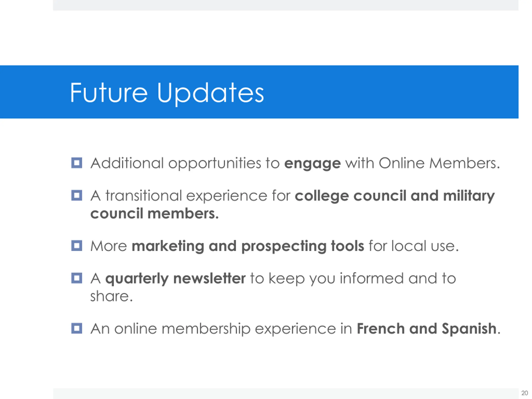The width and height of the screenshot is (532, 399).
Task: Click the bullet before "An online membership"
Action: click(77, 328)
